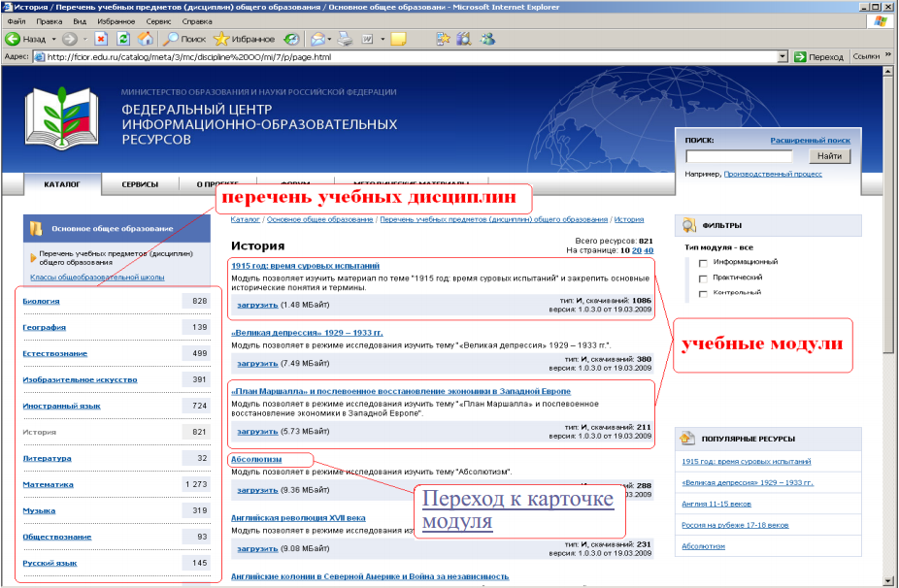899x588 pixels.
Task: Expand Forward button history dropdown arrow
Action: tap(84, 39)
